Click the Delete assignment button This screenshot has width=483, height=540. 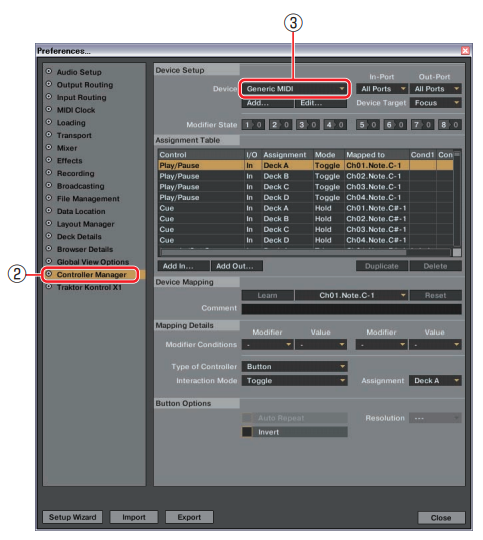pos(435,266)
